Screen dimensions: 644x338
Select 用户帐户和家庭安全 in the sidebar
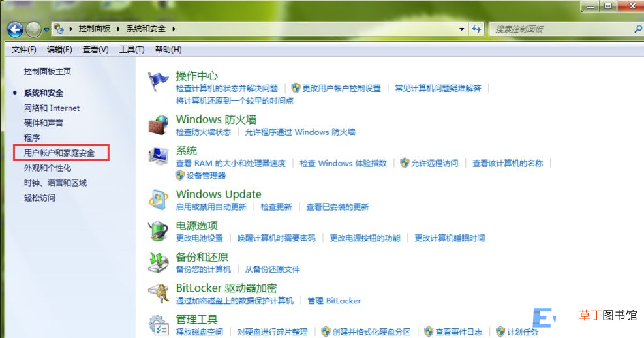point(59,153)
